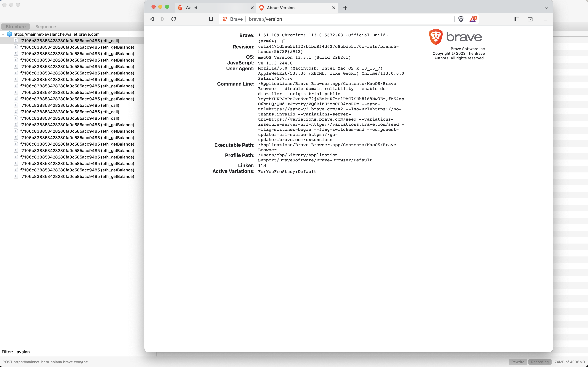The image size is (588, 367).
Task: Toggle the browser sidebar icon
Action: pos(517,19)
